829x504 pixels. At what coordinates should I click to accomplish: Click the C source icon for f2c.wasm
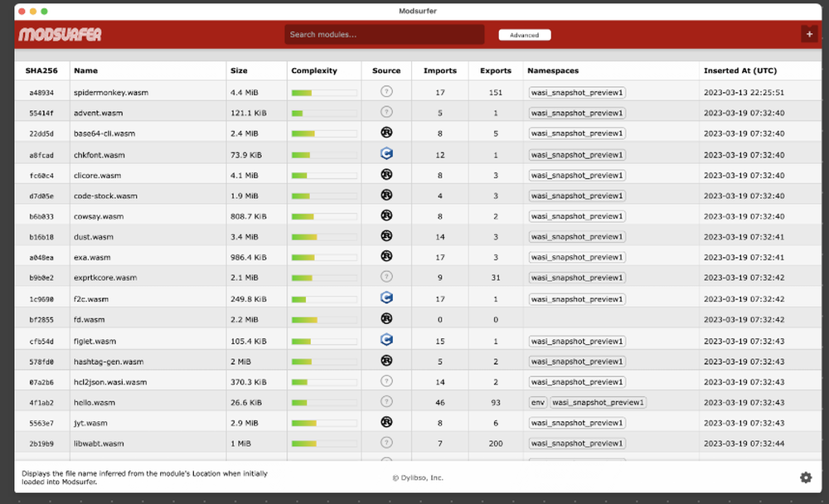click(x=386, y=298)
